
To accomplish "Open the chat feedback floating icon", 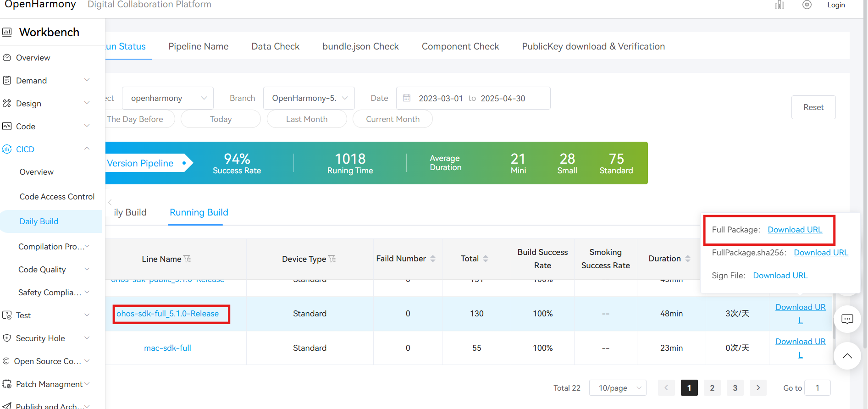I will coord(847,319).
